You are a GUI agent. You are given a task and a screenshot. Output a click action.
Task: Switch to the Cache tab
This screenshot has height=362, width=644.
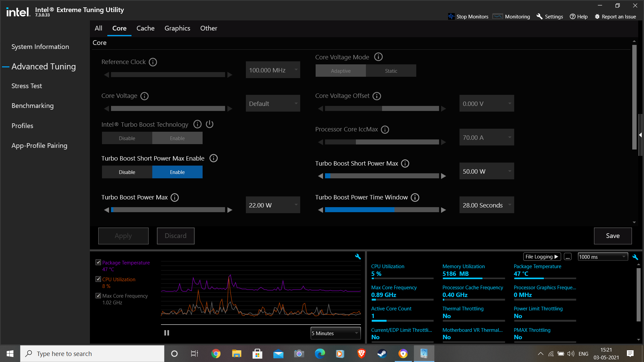click(145, 28)
